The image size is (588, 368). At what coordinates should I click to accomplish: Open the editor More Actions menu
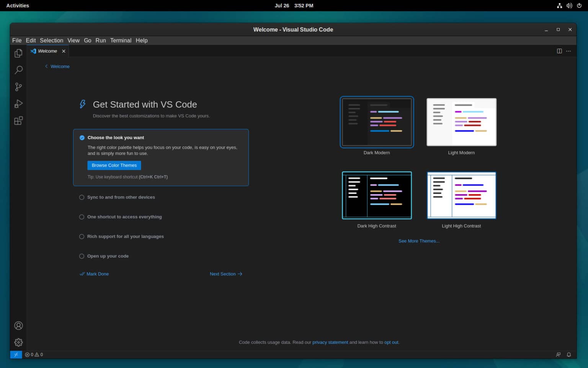pos(568,51)
